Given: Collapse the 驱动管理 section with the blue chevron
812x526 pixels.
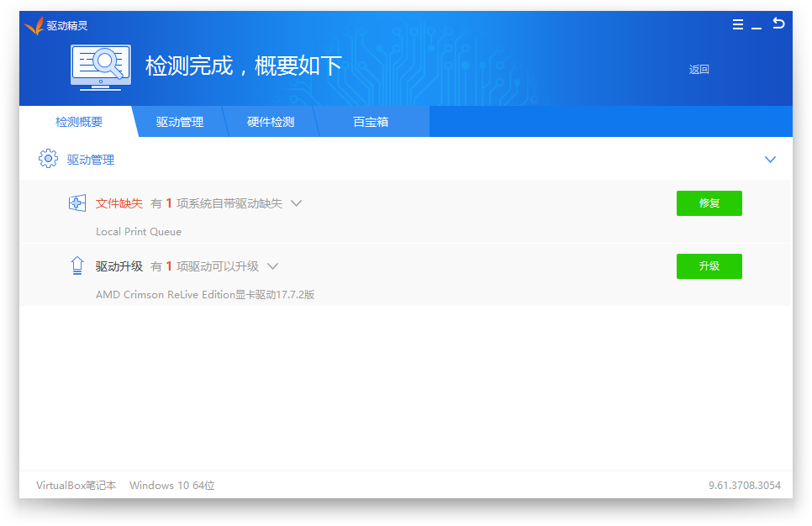Looking at the screenshot, I should click(770, 159).
